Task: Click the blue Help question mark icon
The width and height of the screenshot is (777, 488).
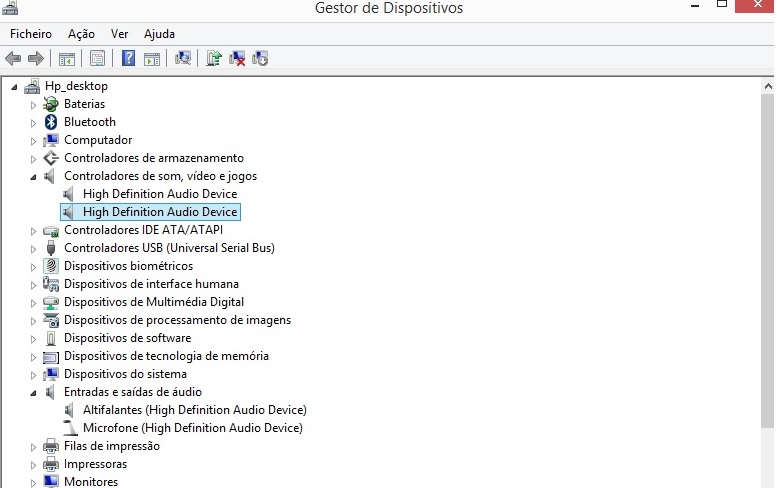Action: pos(128,58)
